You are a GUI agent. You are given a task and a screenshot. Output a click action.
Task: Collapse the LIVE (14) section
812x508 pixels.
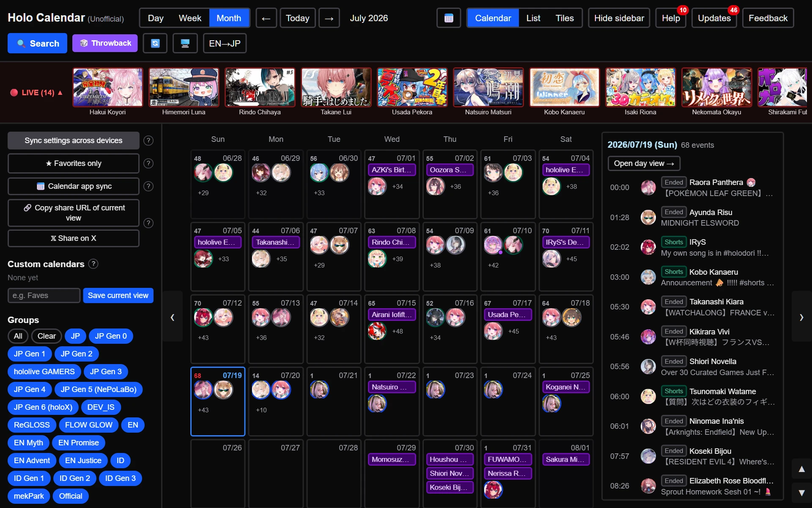37,93
